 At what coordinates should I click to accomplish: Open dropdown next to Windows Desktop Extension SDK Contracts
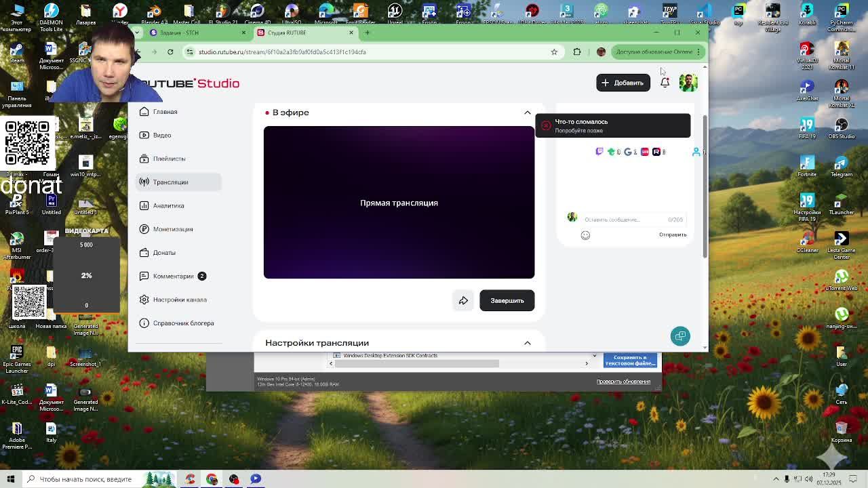(x=594, y=356)
